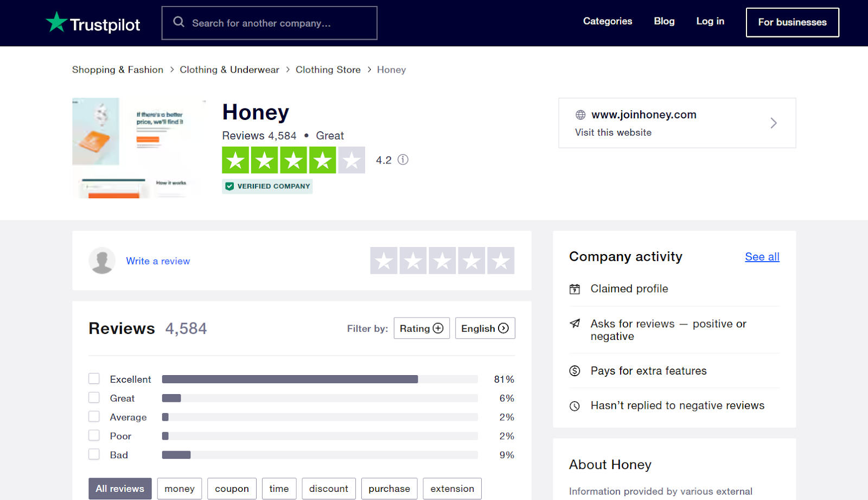868x500 pixels.
Task: Filter reviews by Excellent checkbox
Action: [94, 378]
